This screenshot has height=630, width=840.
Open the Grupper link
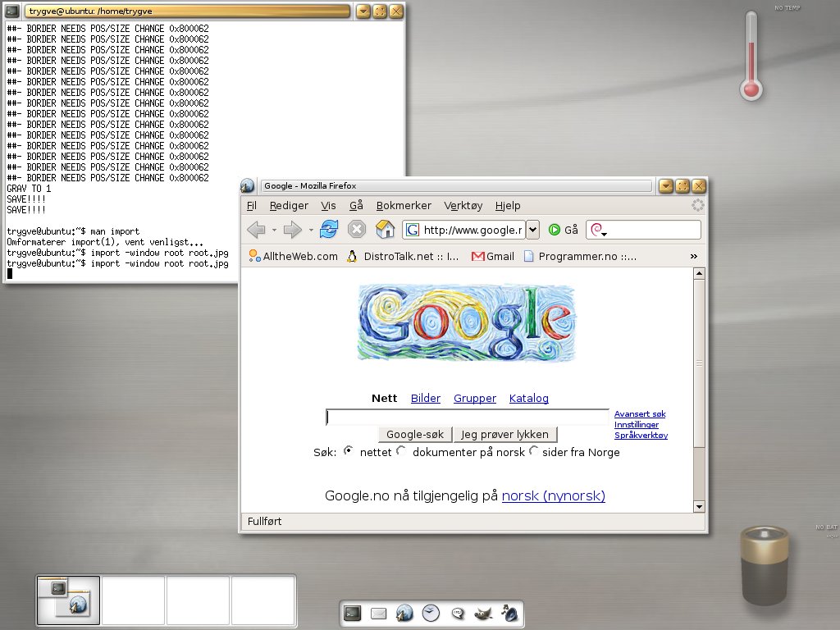click(x=475, y=398)
